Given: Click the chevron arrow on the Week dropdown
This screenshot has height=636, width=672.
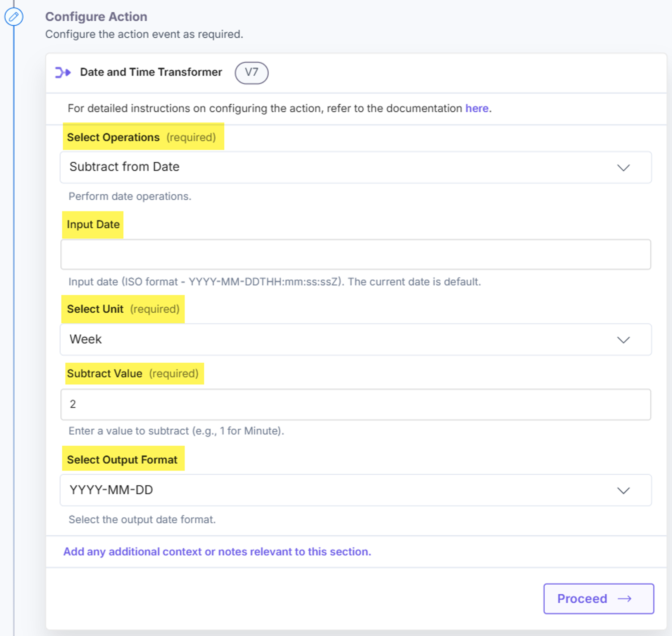Looking at the screenshot, I should click(623, 340).
